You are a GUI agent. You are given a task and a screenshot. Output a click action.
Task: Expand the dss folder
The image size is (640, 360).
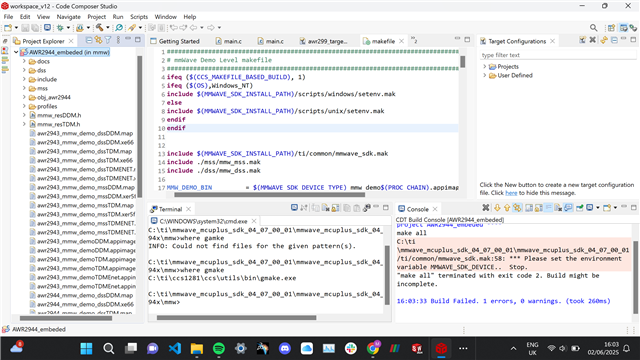[x=24, y=70]
